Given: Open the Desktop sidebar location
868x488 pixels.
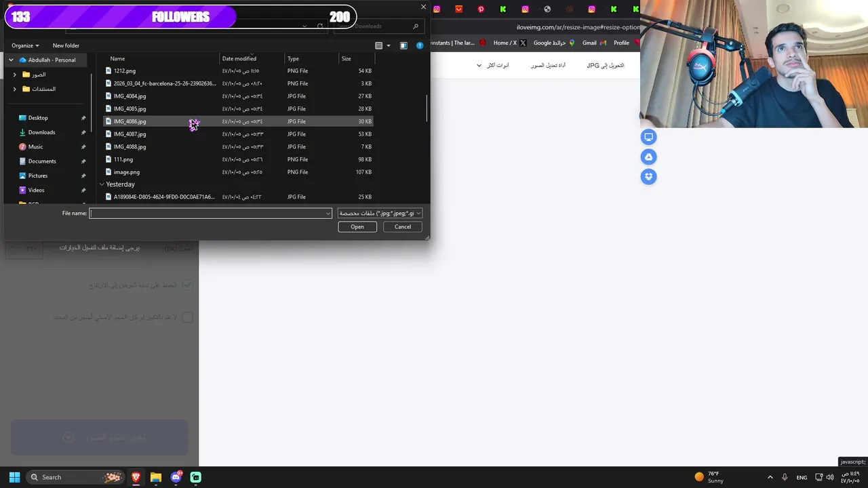Looking at the screenshot, I should click(x=38, y=118).
